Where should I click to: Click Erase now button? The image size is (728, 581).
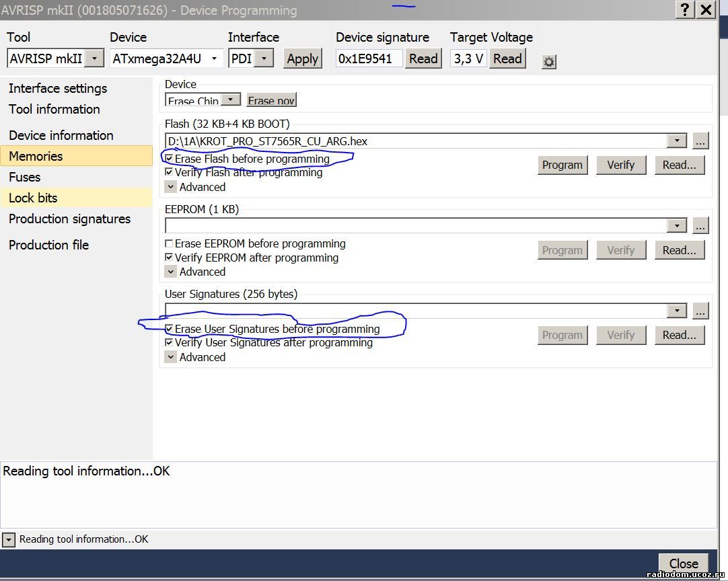271,100
